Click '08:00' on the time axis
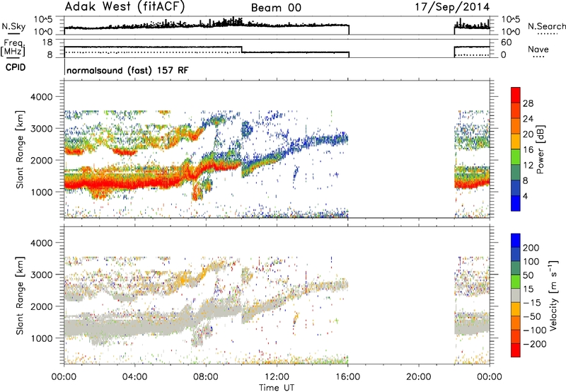 205,377
